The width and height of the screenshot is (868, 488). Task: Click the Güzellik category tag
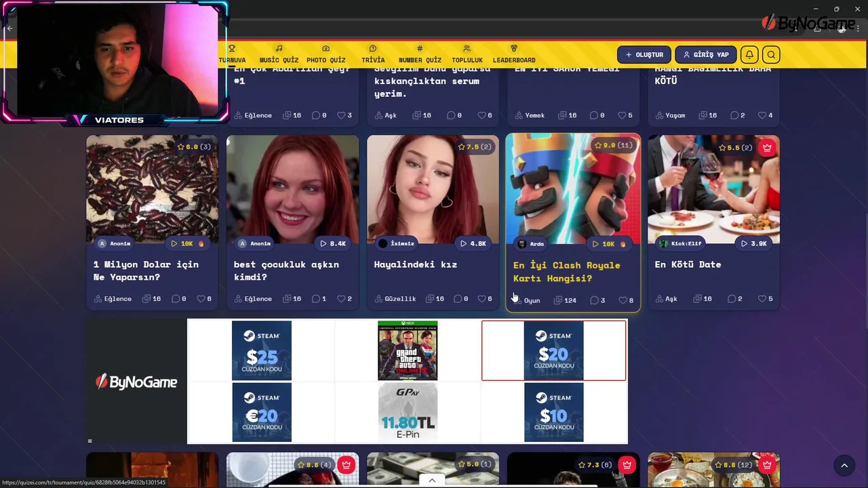click(x=395, y=299)
